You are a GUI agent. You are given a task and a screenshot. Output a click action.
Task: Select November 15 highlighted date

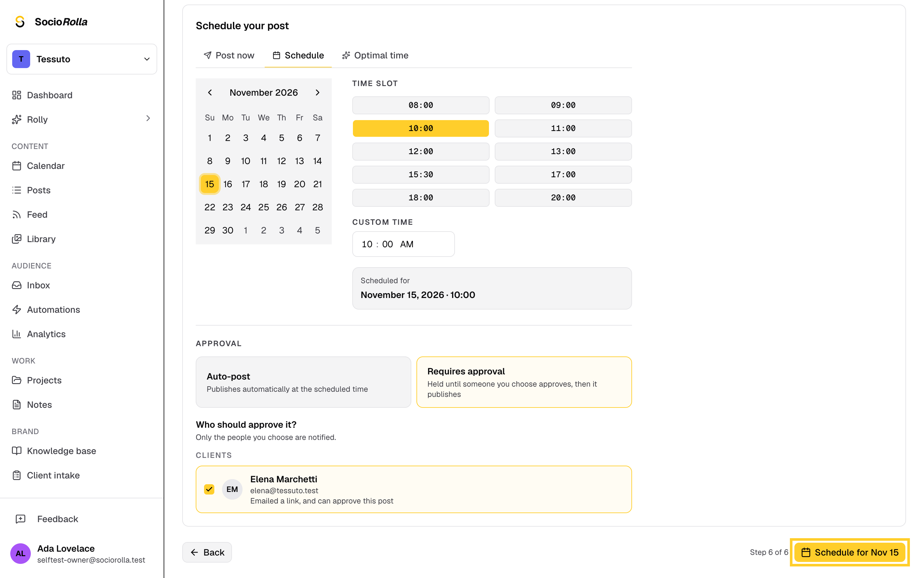210,184
